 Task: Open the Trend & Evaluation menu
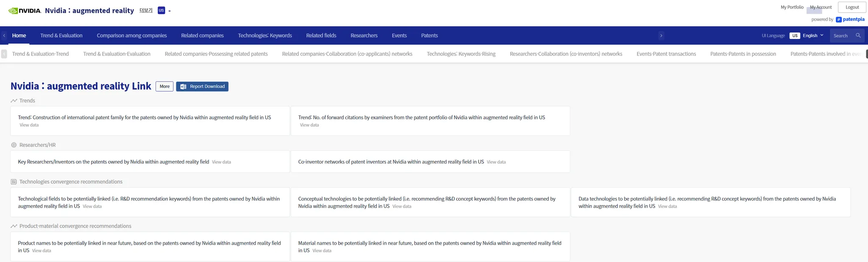(61, 36)
